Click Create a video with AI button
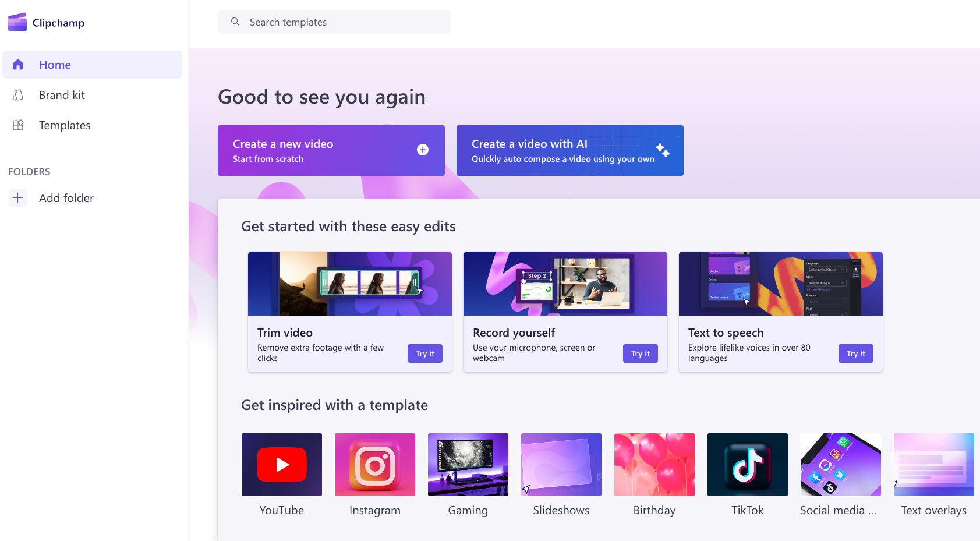Viewport: 980px width, 541px height. 570,150
